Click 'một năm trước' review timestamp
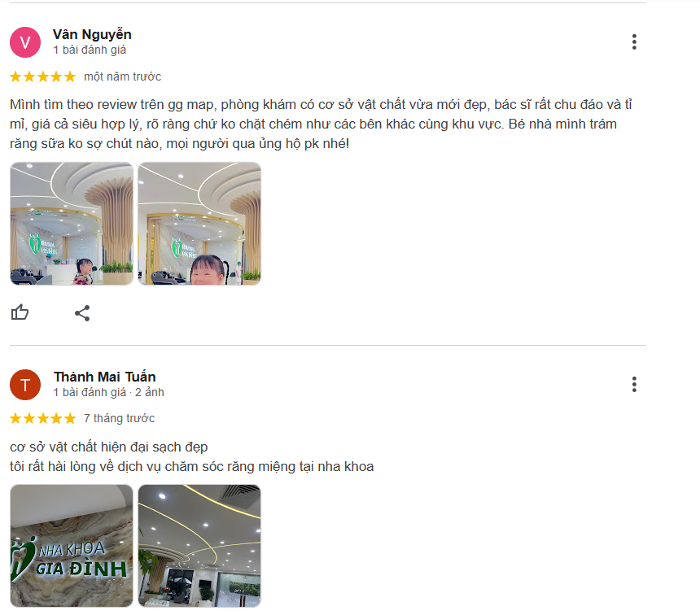700x615 pixels. 122,76
